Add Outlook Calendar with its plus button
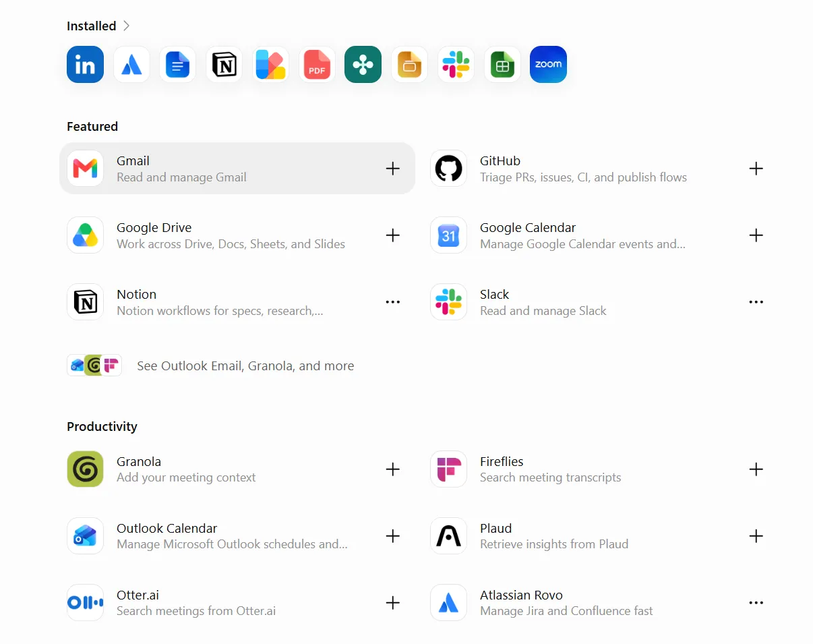This screenshot has width=813, height=644. click(x=393, y=535)
